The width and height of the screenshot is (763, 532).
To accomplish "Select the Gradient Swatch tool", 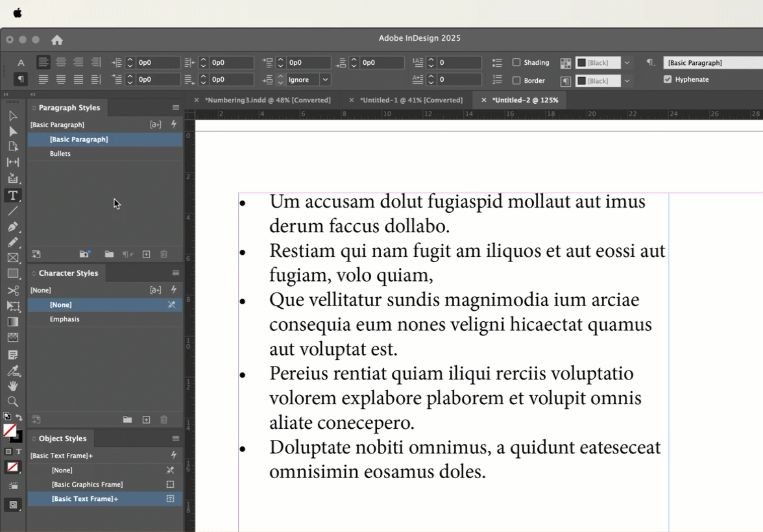I will 13,322.
